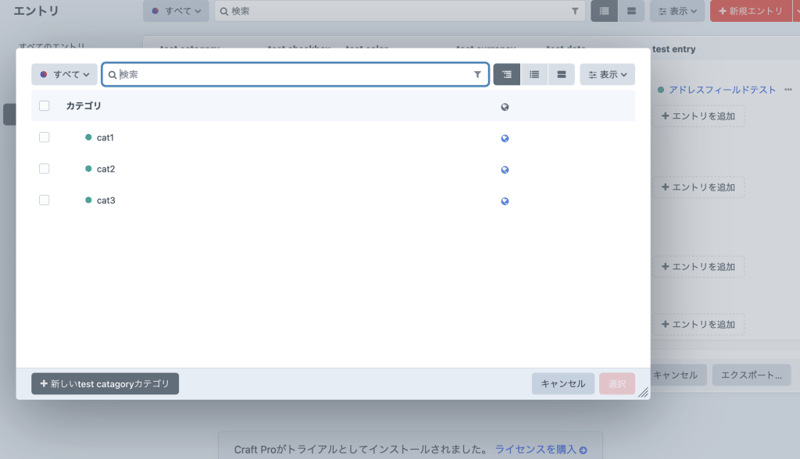
Task: Check the cat1 row checkbox
Action: [44, 137]
